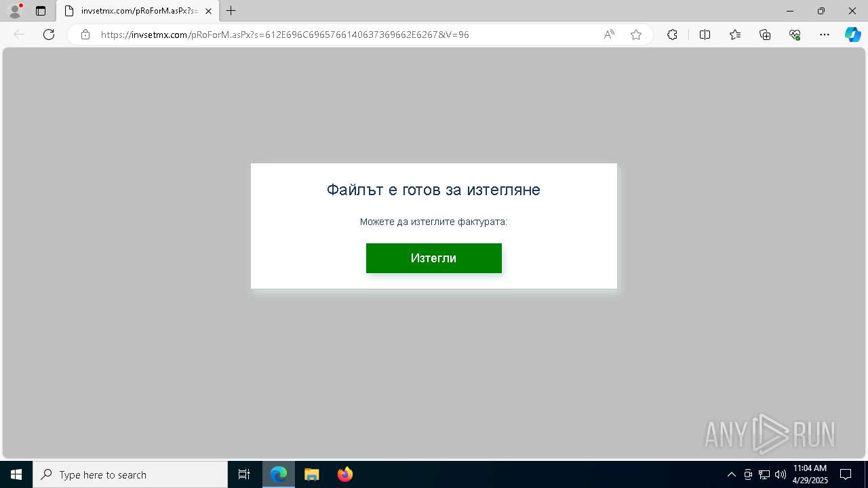Enable Read aloud icon in address bar
868x488 pixels.
[x=609, y=35]
